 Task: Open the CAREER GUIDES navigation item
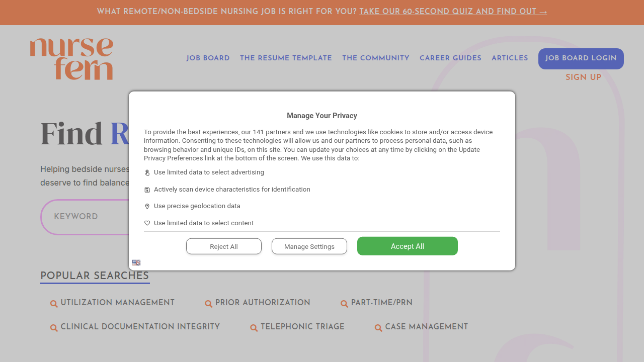click(x=450, y=58)
